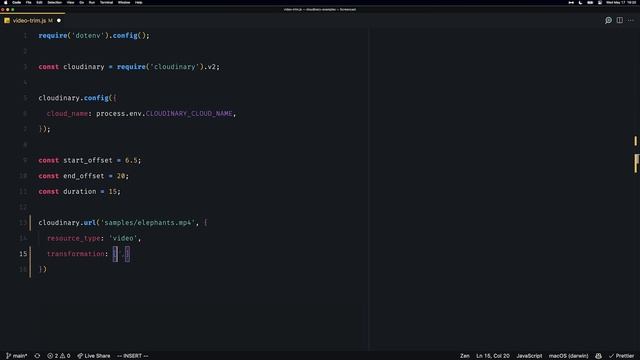Click the Zen status bar item
The height and width of the screenshot is (360, 640).
coord(464,356)
